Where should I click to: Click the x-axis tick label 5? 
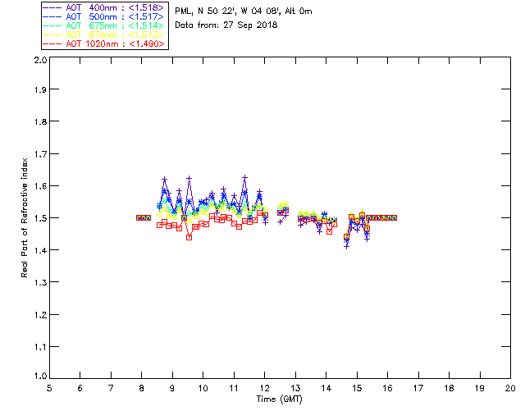[x=49, y=388]
